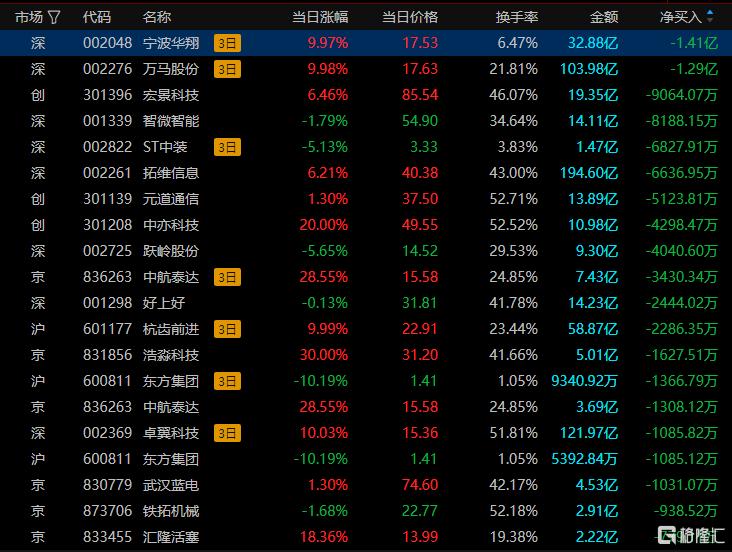This screenshot has height=552, width=732.
Task: Click stock code 002276
Action: point(107,70)
